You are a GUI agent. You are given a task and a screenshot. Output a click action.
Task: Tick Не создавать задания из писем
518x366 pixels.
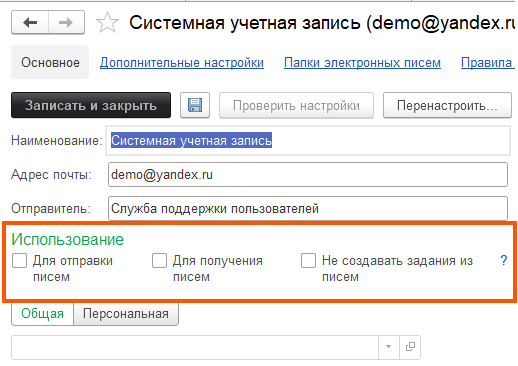(x=308, y=260)
